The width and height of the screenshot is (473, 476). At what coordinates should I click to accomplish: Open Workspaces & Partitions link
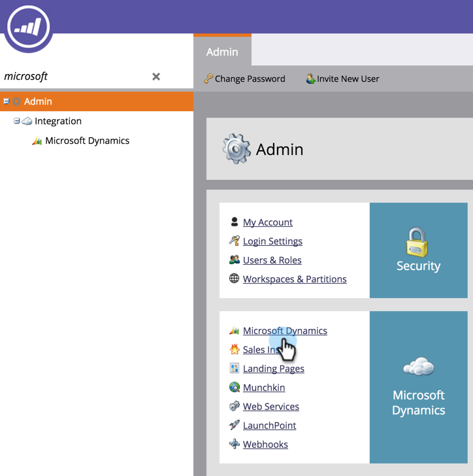pyautogui.click(x=295, y=279)
